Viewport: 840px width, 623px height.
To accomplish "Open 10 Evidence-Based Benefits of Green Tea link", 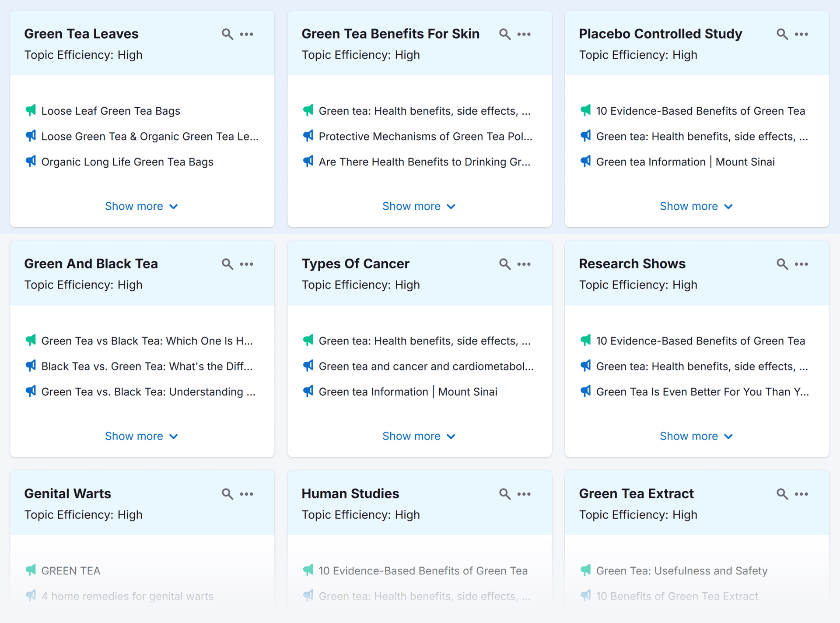I will pyautogui.click(x=700, y=111).
